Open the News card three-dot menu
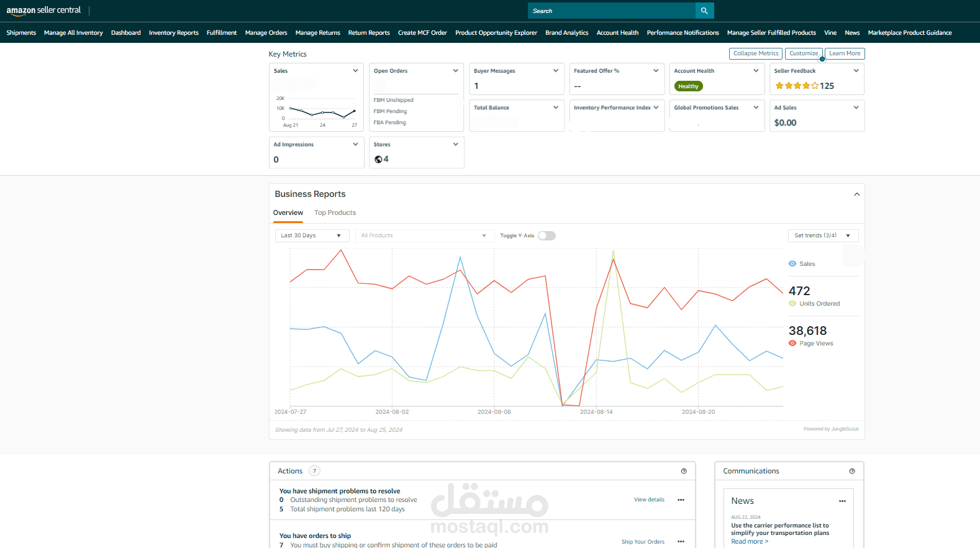Viewport: 980px width, 548px height. point(842,501)
